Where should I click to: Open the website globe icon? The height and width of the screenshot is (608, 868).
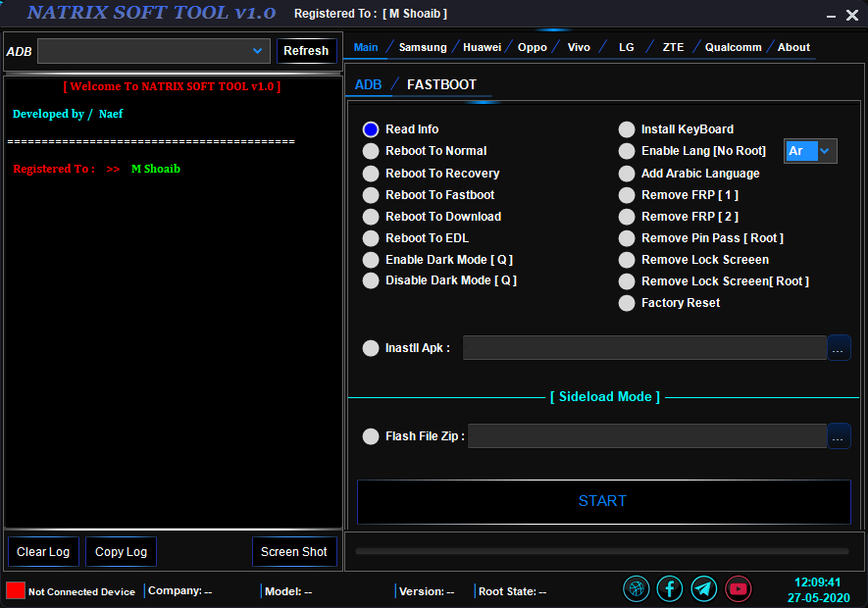pyautogui.click(x=637, y=588)
